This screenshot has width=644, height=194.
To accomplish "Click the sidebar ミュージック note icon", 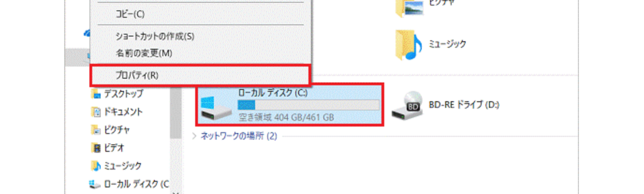I will click(x=96, y=165).
